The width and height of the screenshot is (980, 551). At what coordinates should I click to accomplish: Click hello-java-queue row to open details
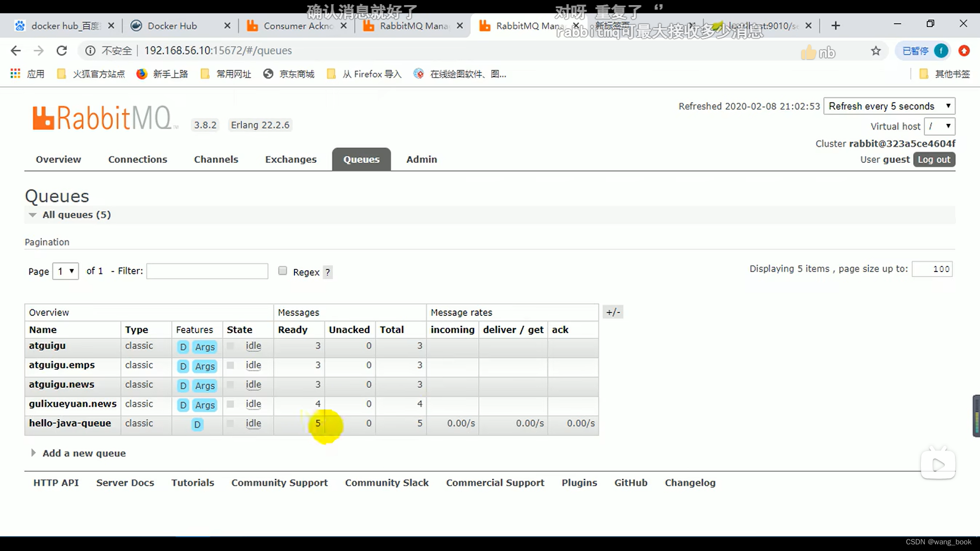click(x=70, y=422)
